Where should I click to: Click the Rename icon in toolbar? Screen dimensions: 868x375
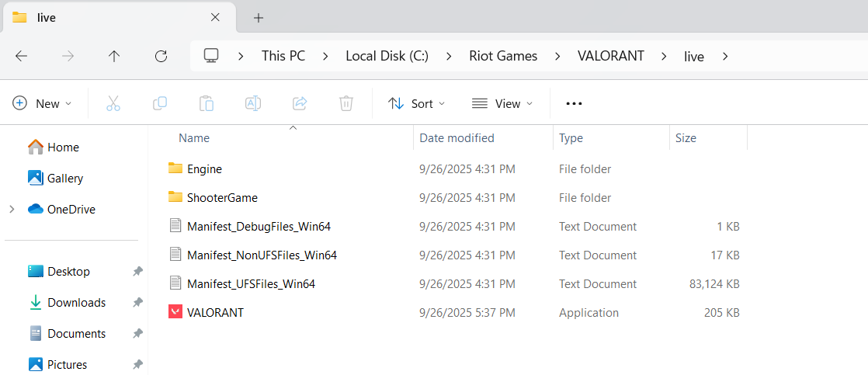(253, 103)
